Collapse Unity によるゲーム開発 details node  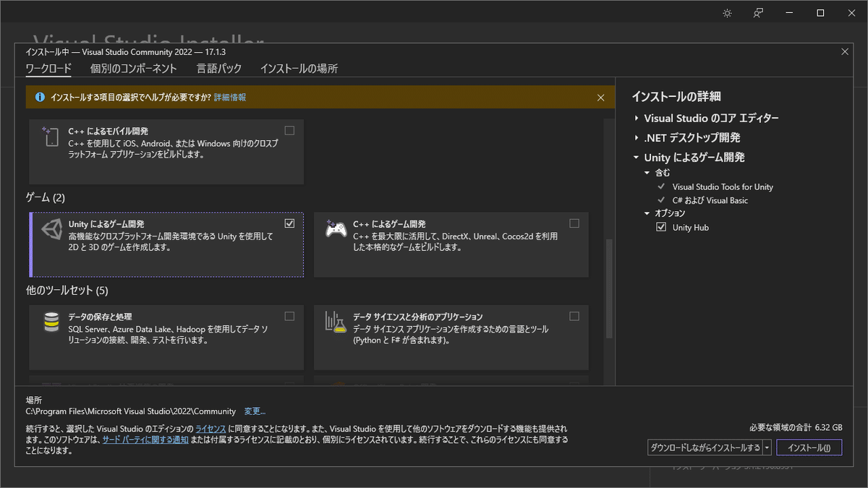[637, 157]
